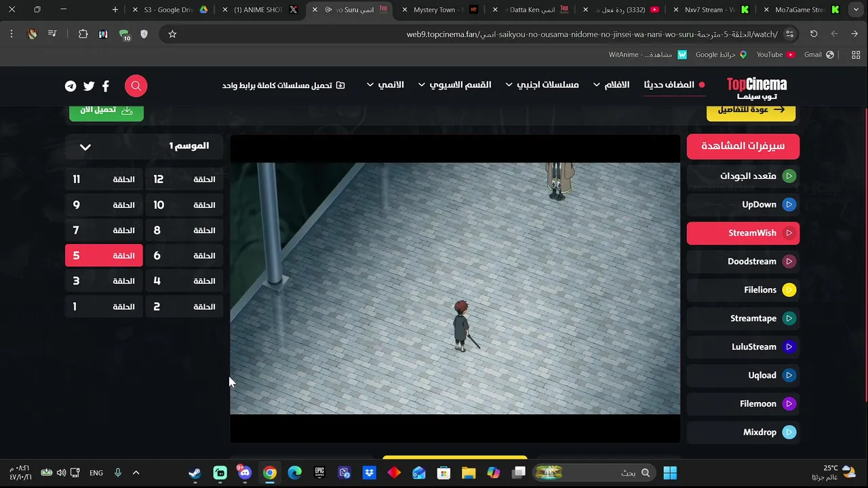Screen dimensions: 868x488
Task: Click the Windows Start button
Action: pyautogui.click(x=670, y=473)
